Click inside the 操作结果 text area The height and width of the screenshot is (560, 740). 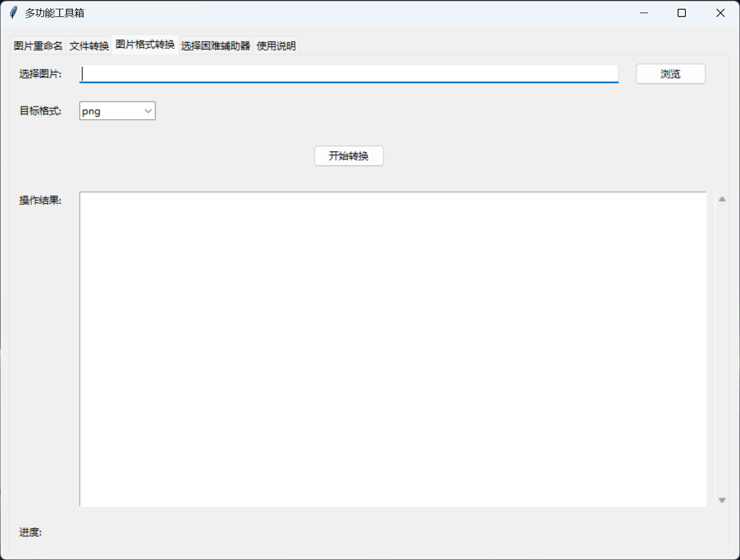pos(392,349)
